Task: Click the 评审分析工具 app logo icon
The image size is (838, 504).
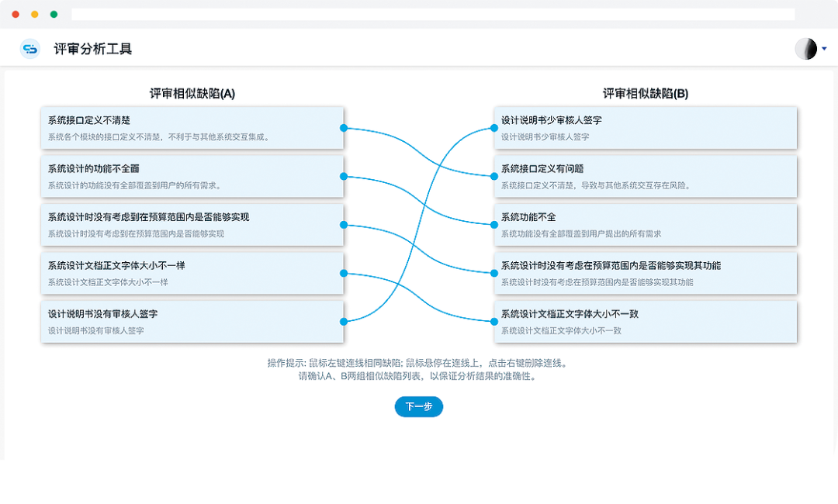Action: (x=29, y=48)
